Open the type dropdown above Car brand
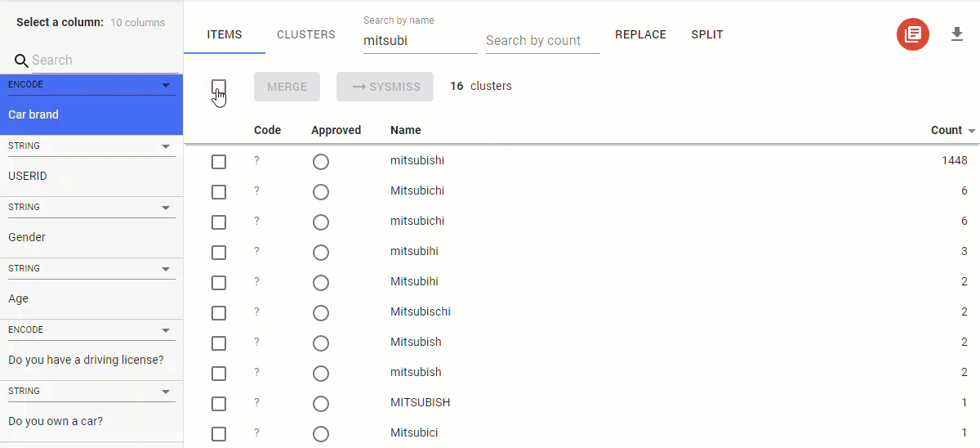The width and height of the screenshot is (980, 448). pos(166,85)
